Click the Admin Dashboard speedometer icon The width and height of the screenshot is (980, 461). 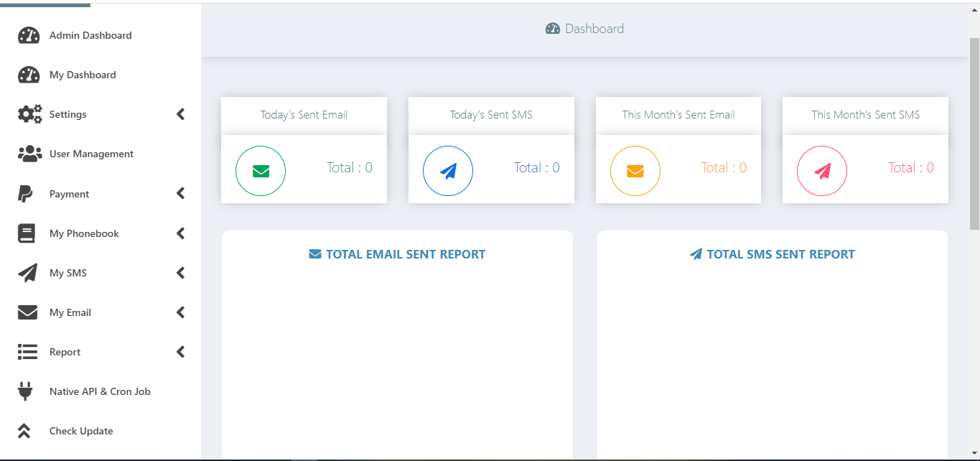tap(28, 34)
